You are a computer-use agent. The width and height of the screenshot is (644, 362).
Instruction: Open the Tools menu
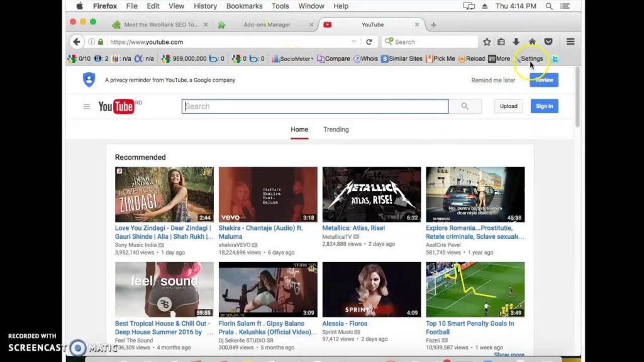coord(280,6)
